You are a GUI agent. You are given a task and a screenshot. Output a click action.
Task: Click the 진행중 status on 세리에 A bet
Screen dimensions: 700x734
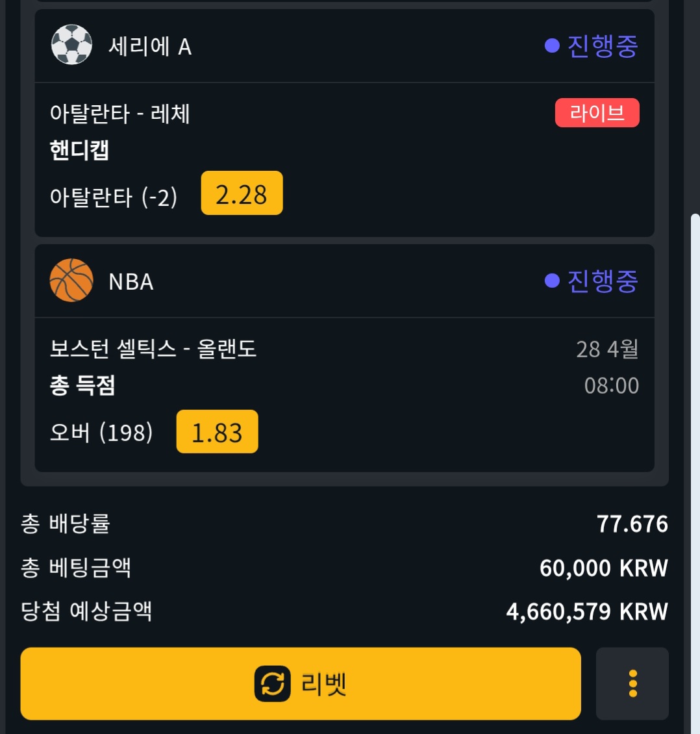pyautogui.click(x=602, y=45)
